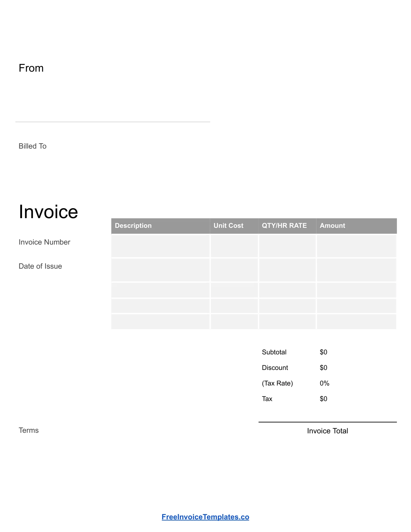The height and width of the screenshot is (532, 411).
Task: Click the 'From' heading
Action: 31,68
